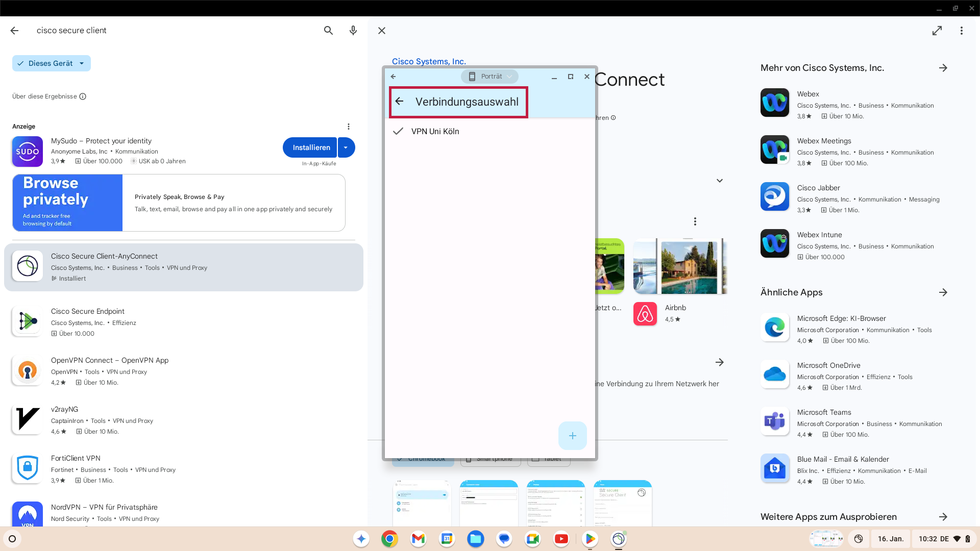Open the Microsoft Edge app icon
Viewport: 980px width, 551px height.
coord(775,327)
